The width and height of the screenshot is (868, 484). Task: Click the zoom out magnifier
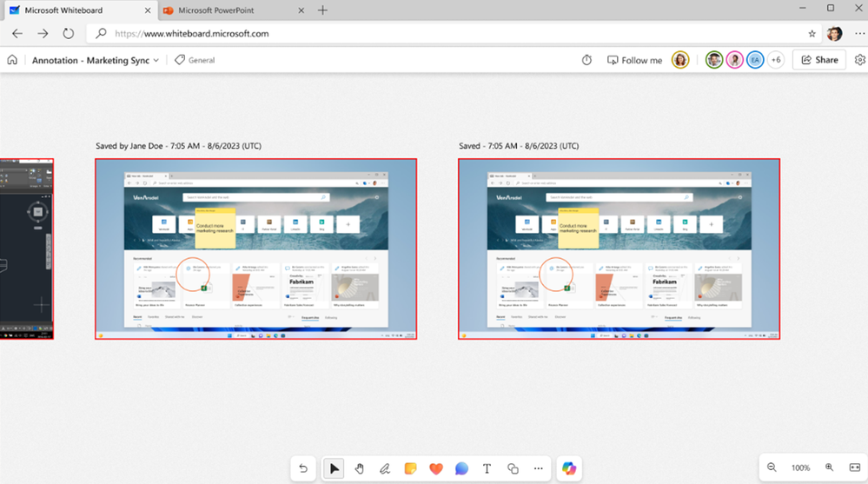[772, 467]
